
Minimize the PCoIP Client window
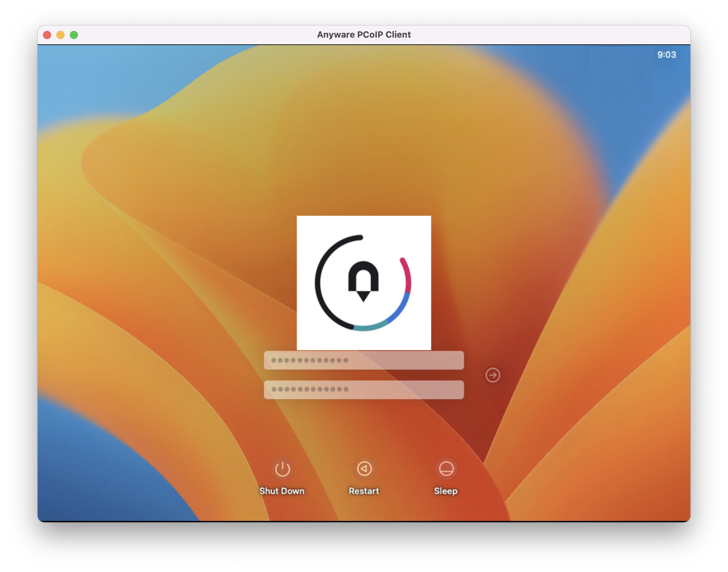[x=60, y=35]
